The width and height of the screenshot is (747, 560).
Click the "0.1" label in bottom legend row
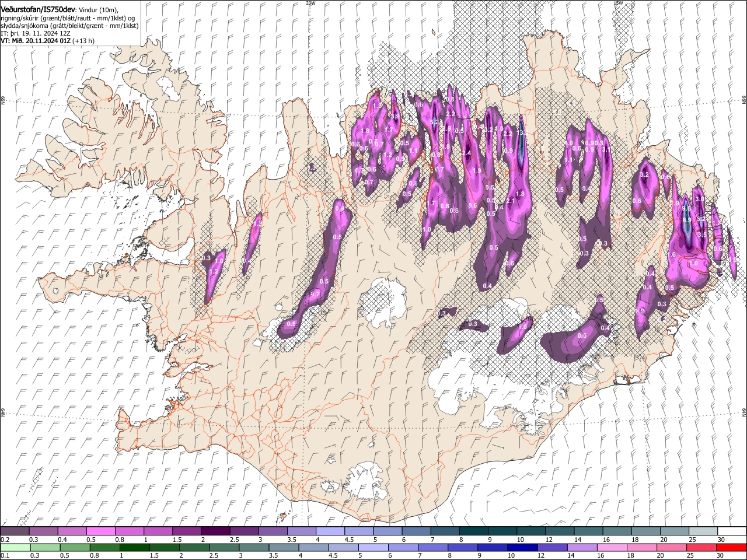pyautogui.click(x=5, y=555)
